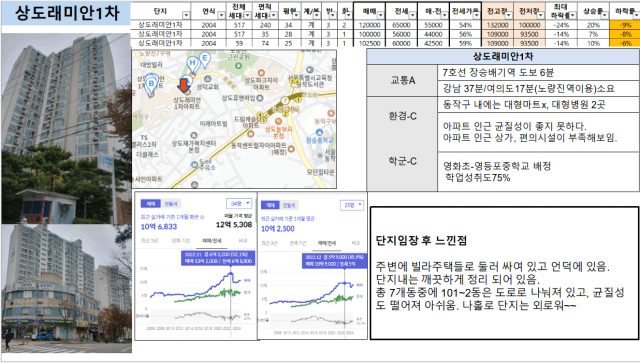The height and width of the screenshot is (363, 640).
Task: Click the S-oil 주유소 gas station icon
Action: pyautogui.click(x=195, y=164)
